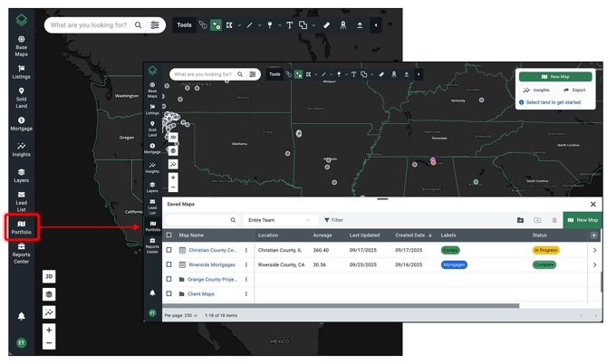Tick the select-all checkbox in table header
Screen dimensions: 607x364
[x=169, y=235]
